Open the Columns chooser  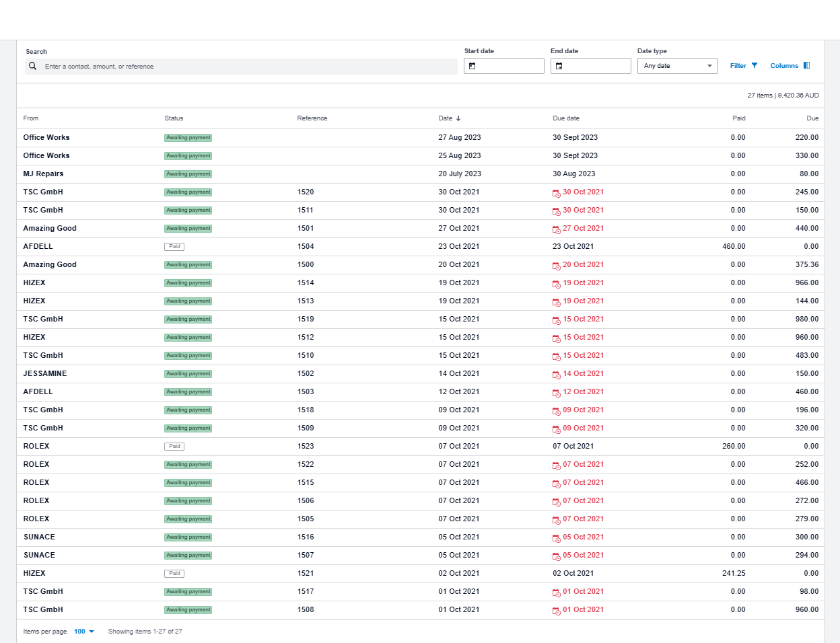(784, 66)
